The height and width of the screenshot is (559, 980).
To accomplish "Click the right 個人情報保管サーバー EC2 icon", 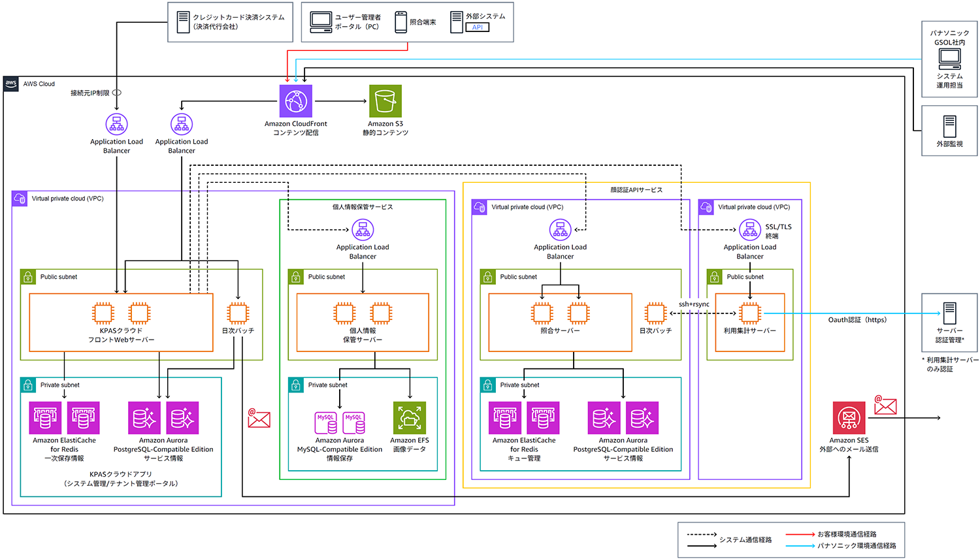I will (x=381, y=313).
